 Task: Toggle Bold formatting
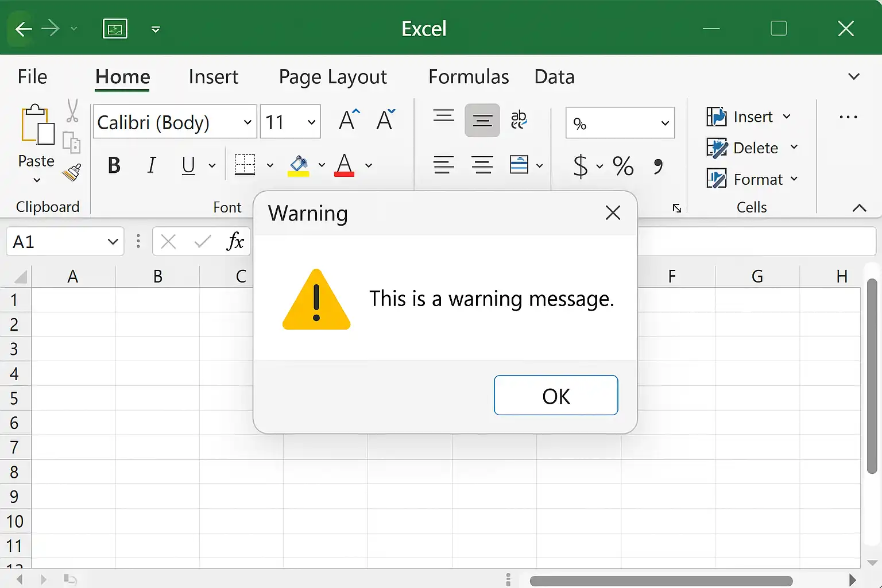point(114,166)
